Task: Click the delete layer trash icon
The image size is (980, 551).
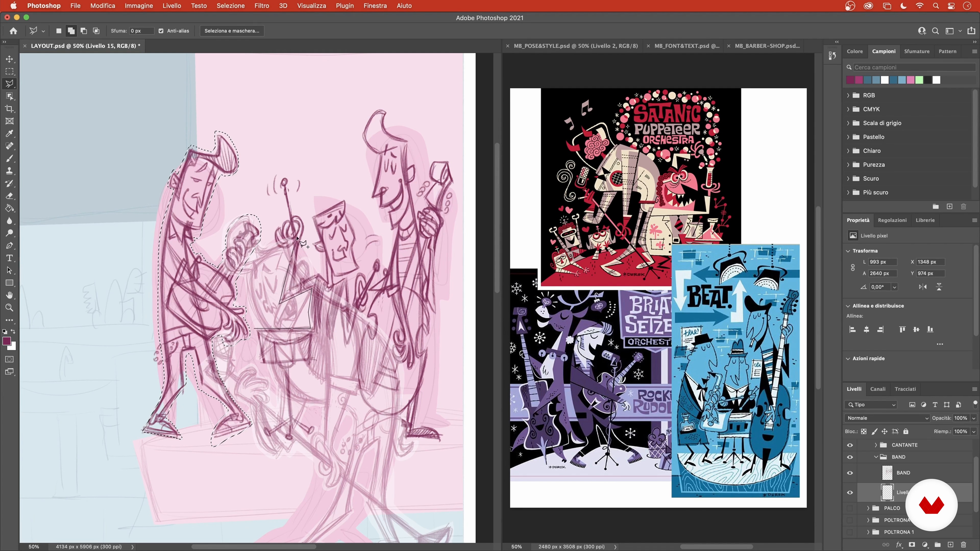Action: [x=963, y=545]
